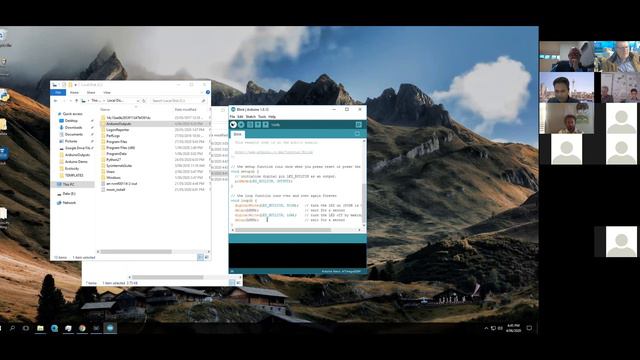This screenshot has width=640, height=360.
Task: Select the PerfLogs folder row
Action: [x=155, y=136]
